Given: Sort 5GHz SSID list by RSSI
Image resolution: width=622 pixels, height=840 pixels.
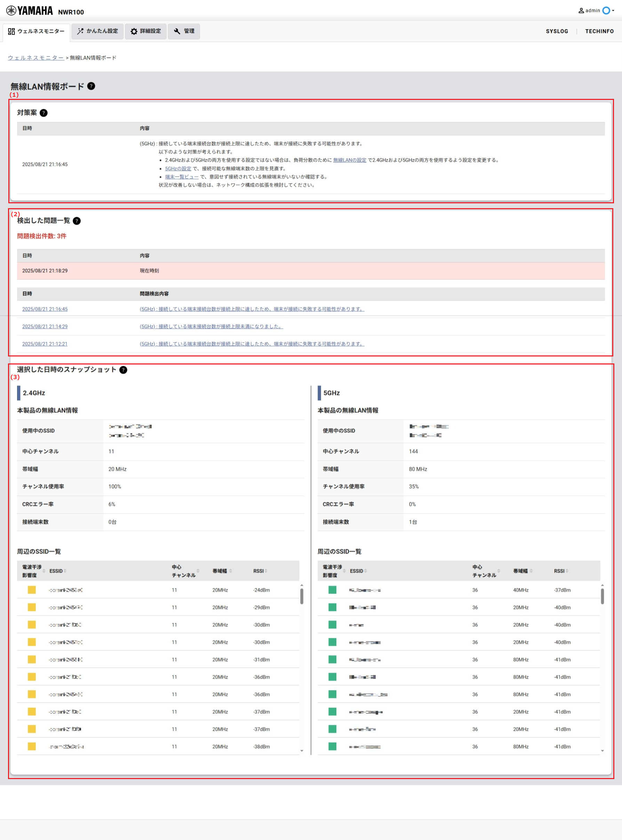Looking at the screenshot, I should [561, 571].
